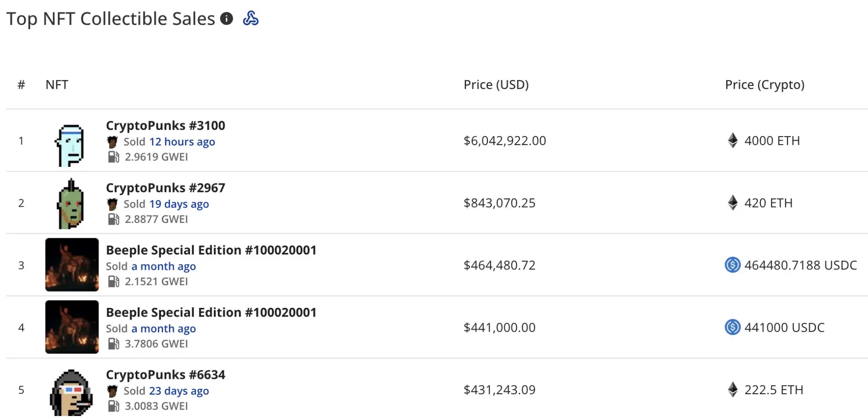Open the CryptoPunks #3100 title link

(x=165, y=125)
